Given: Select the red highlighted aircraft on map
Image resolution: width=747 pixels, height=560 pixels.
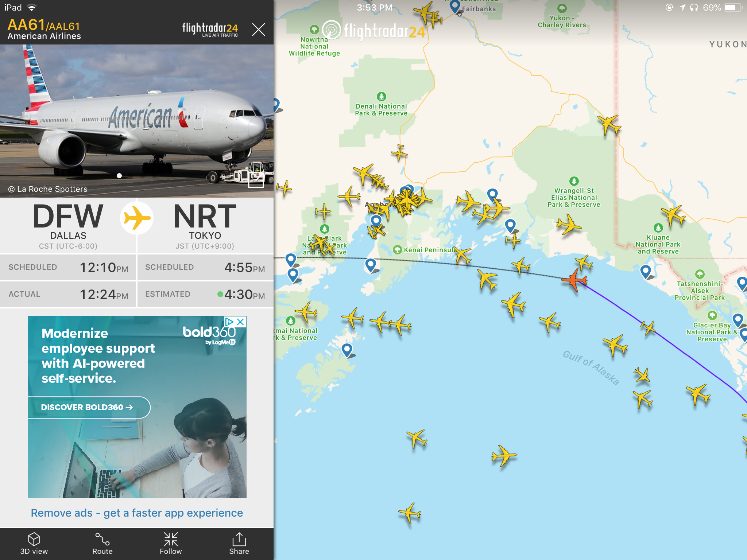Looking at the screenshot, I should (x=574, y=280).
